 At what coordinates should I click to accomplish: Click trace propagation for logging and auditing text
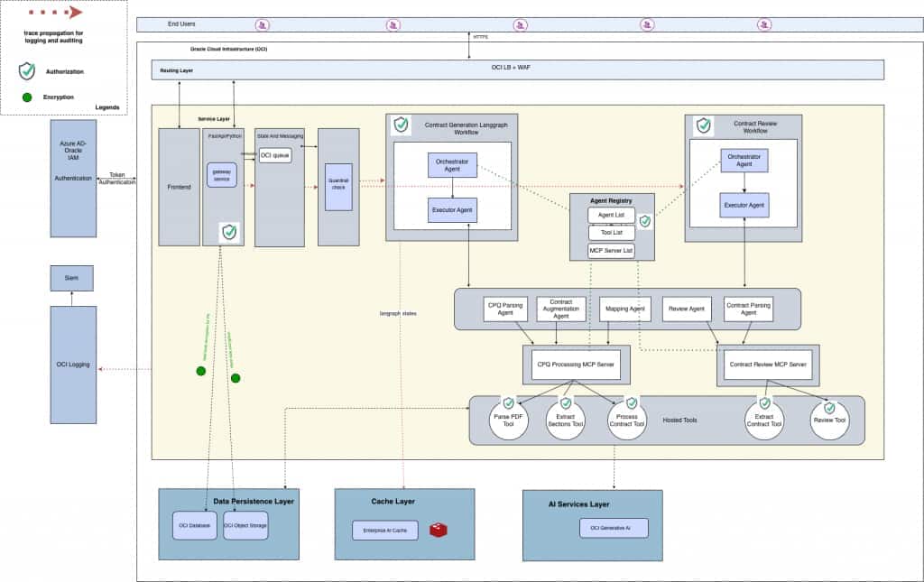(53, 37)
